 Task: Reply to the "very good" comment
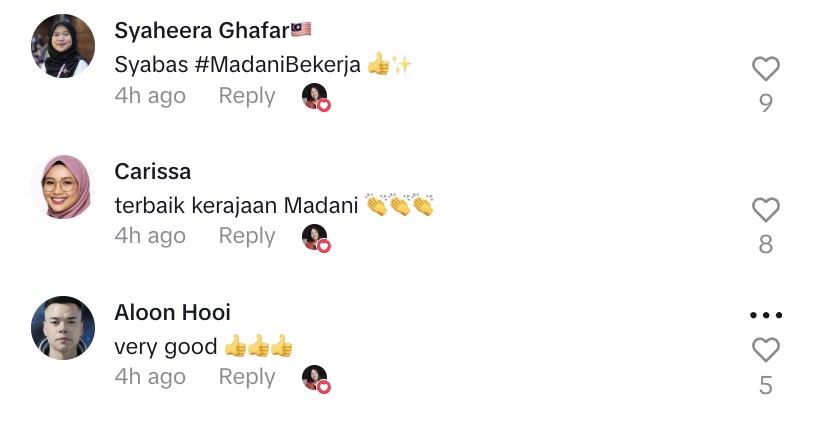[x=247, y=377]
